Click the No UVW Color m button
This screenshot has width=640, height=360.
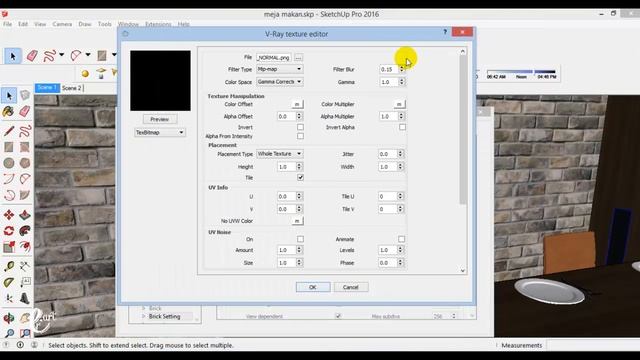pos(298,221)
